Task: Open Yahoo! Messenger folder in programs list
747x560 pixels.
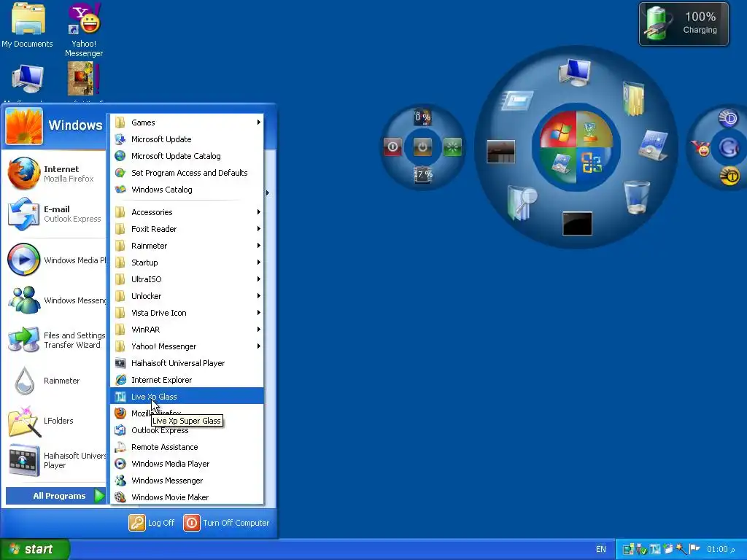Action: click(187, 346)
